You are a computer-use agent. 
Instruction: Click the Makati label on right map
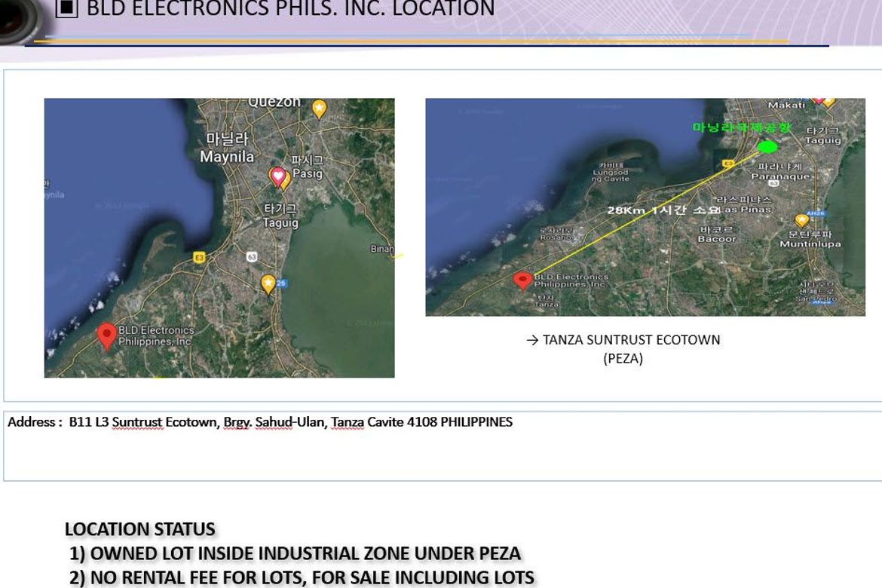786,105
